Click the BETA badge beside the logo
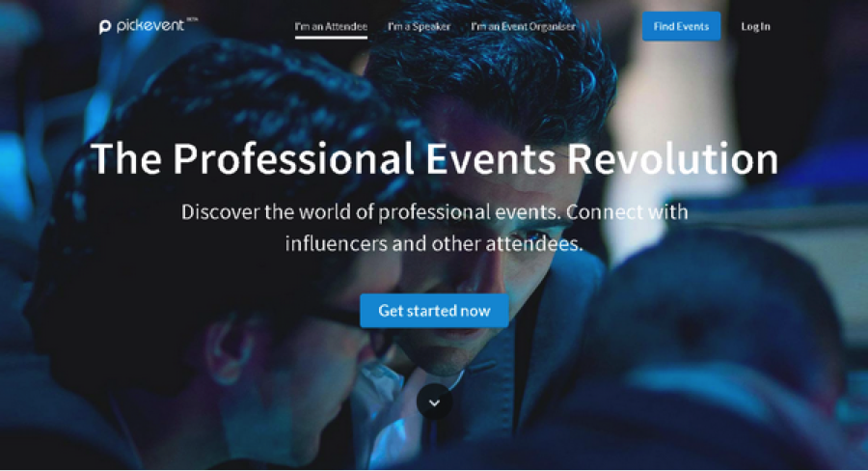The image size is (868, 471). (192, 19)
